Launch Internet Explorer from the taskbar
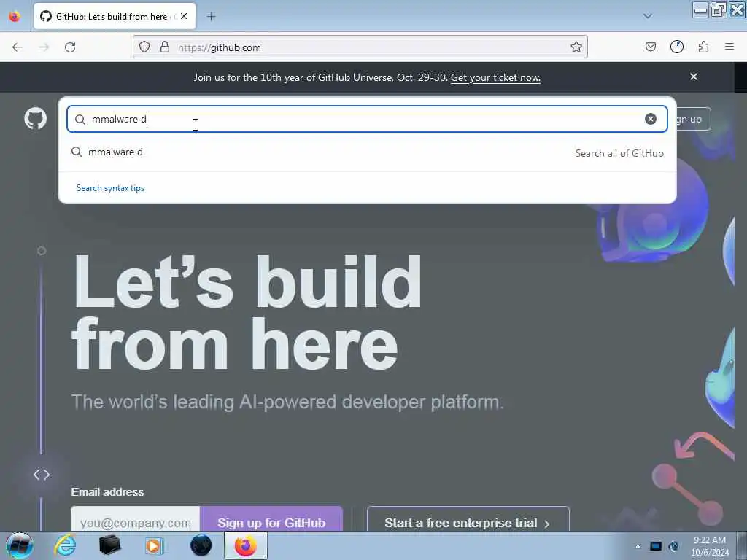 tap(65, 545)
